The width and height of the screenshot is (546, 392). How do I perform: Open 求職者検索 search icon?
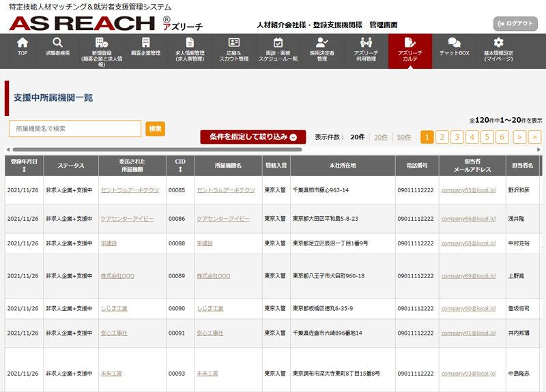click(57, 43)
